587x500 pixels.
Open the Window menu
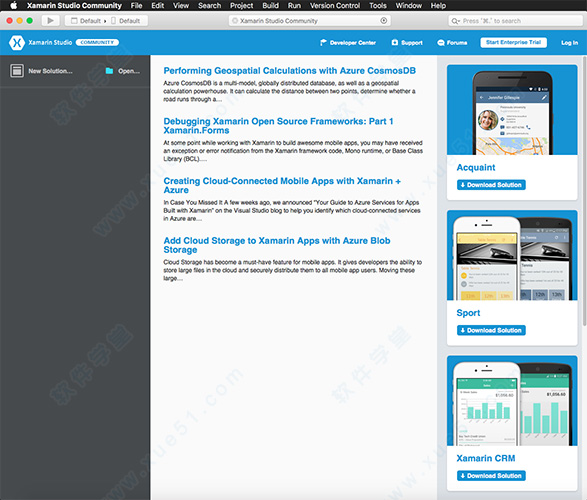coord(408,5)
